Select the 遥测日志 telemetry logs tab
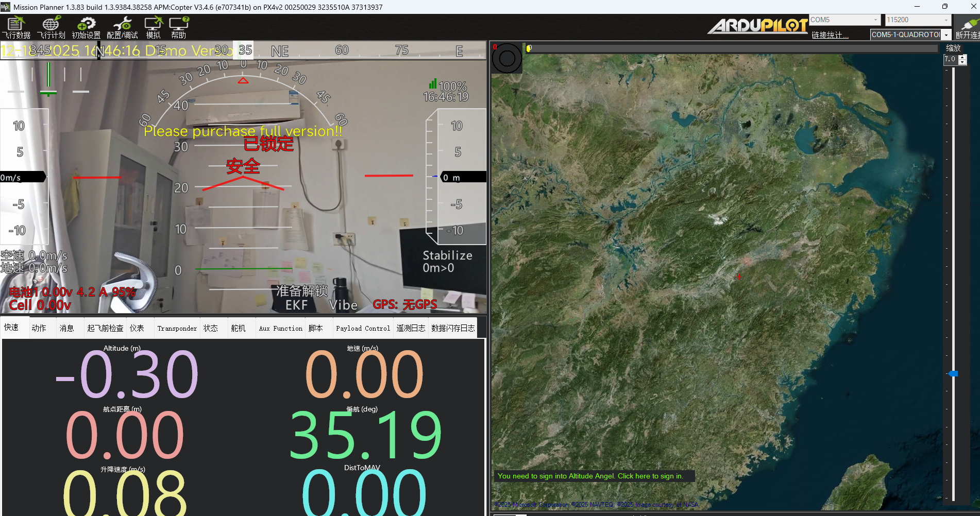The width and height of the screenshot is (980, 516). (411, 328)
